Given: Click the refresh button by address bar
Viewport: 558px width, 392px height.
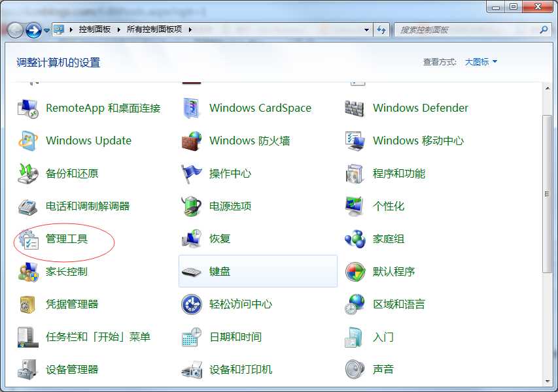Looking at the screenshot, I should coord(381,30).
